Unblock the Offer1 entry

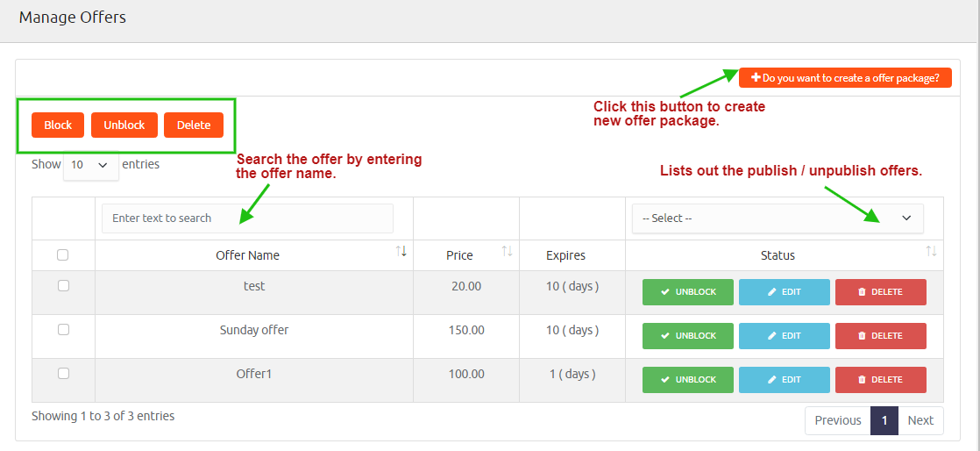pyautogui.click(x=688, y=380)
